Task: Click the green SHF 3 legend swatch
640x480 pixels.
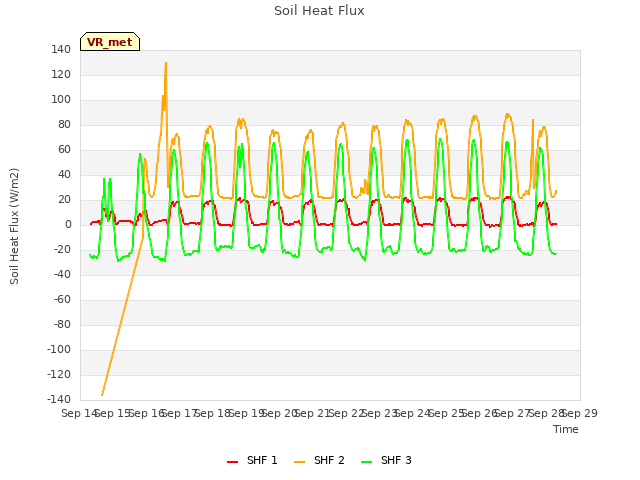Action: coord(367,462)
